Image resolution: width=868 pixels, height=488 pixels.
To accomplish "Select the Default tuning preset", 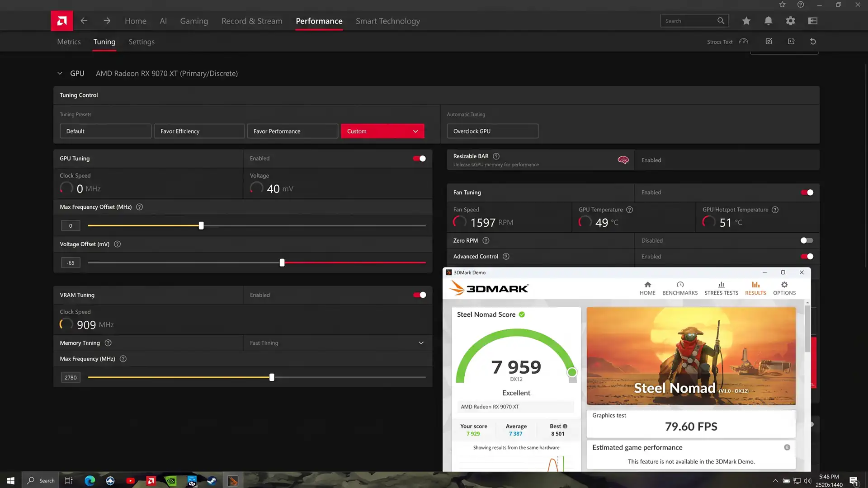I will coord(106,131).
